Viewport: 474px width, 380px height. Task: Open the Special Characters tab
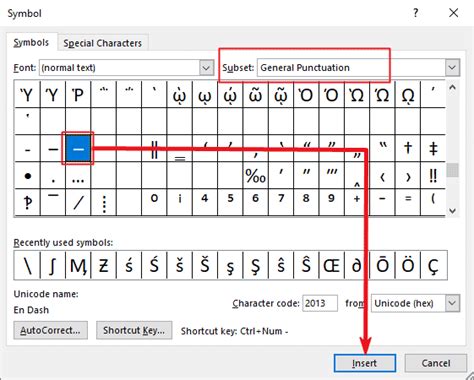pyautogui.click(x=103, y=43)
